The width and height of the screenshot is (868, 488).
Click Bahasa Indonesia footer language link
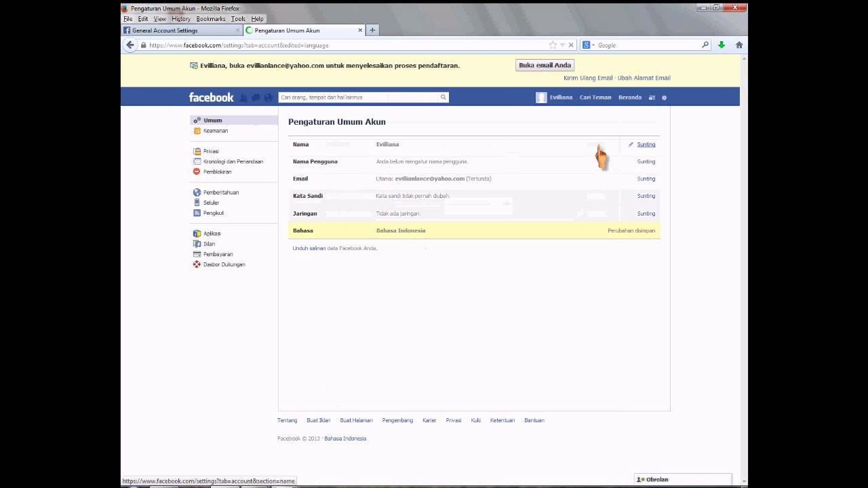click(x=345, y=439)
